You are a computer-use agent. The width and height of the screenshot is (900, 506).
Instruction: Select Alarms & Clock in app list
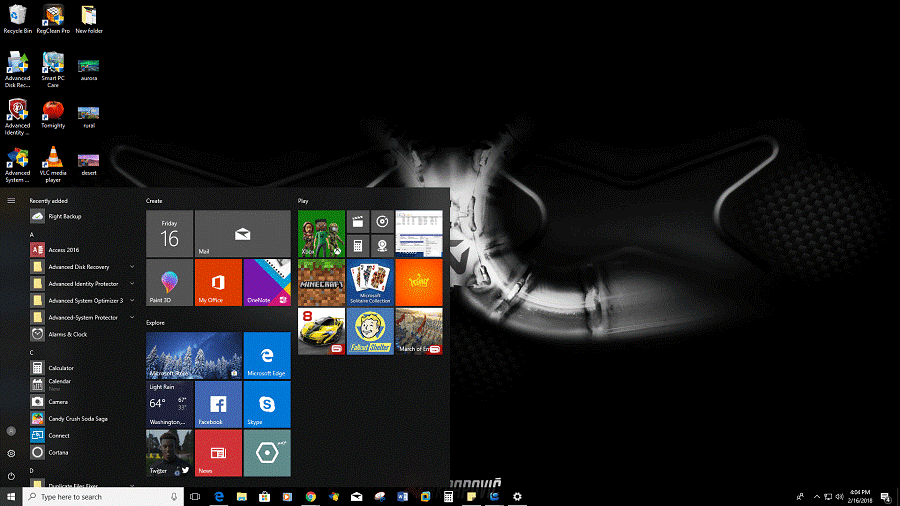pos(67,334)
